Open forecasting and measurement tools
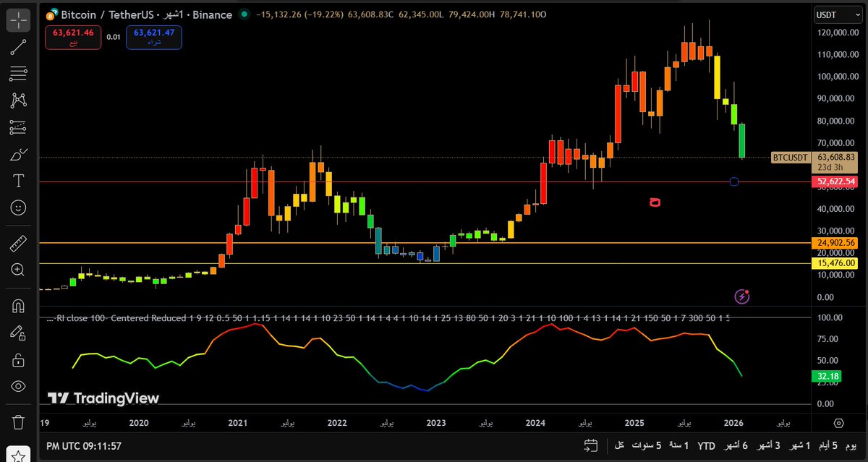 point(18,127)
